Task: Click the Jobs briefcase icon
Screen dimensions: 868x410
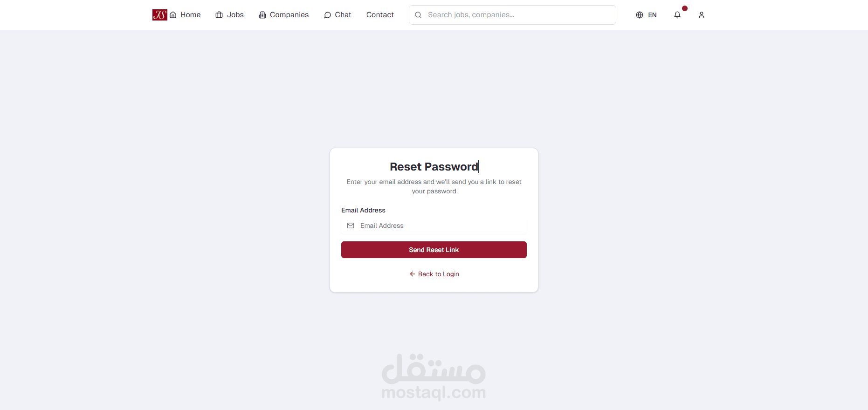Action: tap(219, 15)
